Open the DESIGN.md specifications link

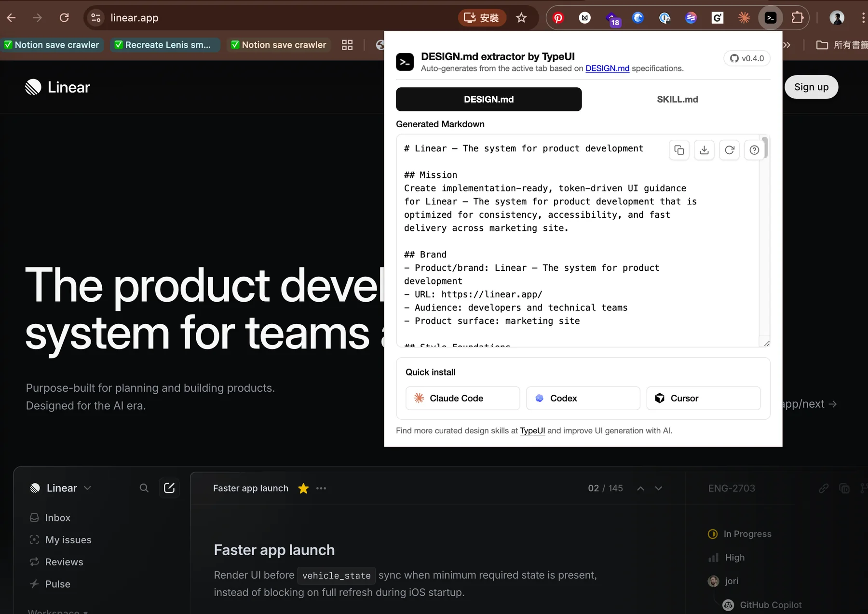(607, 68)
